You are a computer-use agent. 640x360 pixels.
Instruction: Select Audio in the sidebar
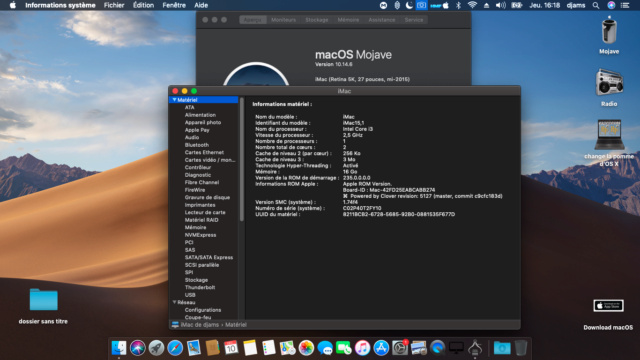(x=192, y=138)
